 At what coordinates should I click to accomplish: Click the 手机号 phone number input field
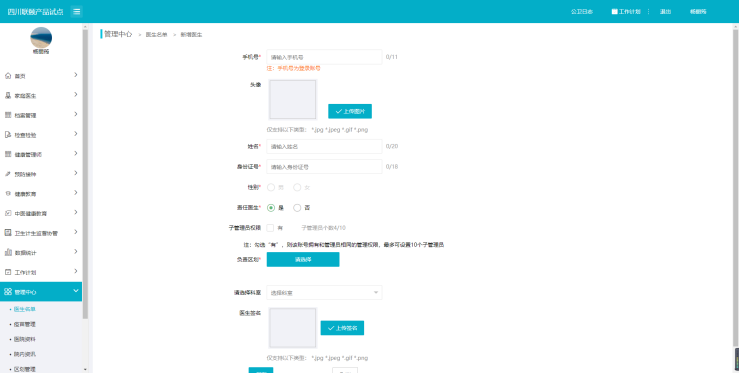[x=324, y=57]
